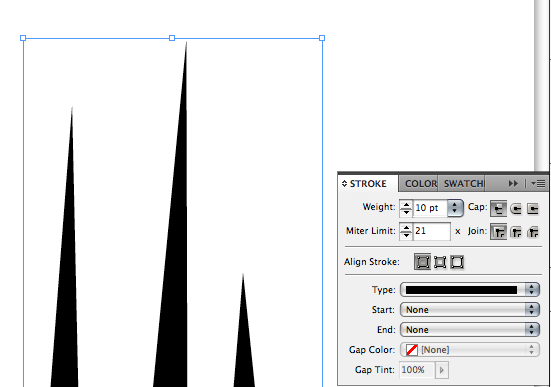The height and width of the screenshot is (387, 551).
Task: Select the Butt Cap icon
Action: pyautogui.click(x=498, y=208)
